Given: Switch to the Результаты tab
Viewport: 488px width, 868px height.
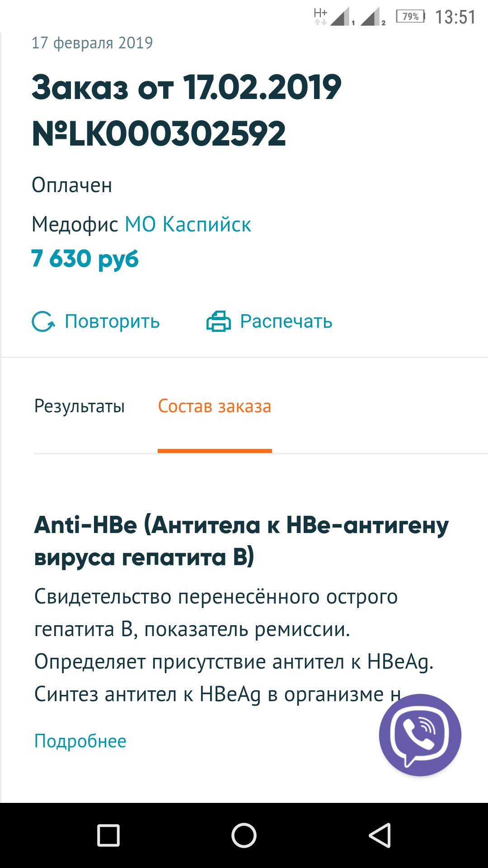Looking at the screenshot, I should (x=80, y=406).
